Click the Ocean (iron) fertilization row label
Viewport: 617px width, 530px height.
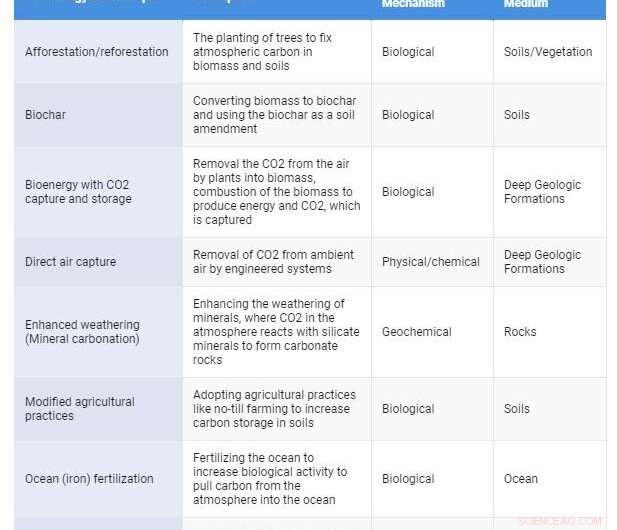(x=90, y=479)
